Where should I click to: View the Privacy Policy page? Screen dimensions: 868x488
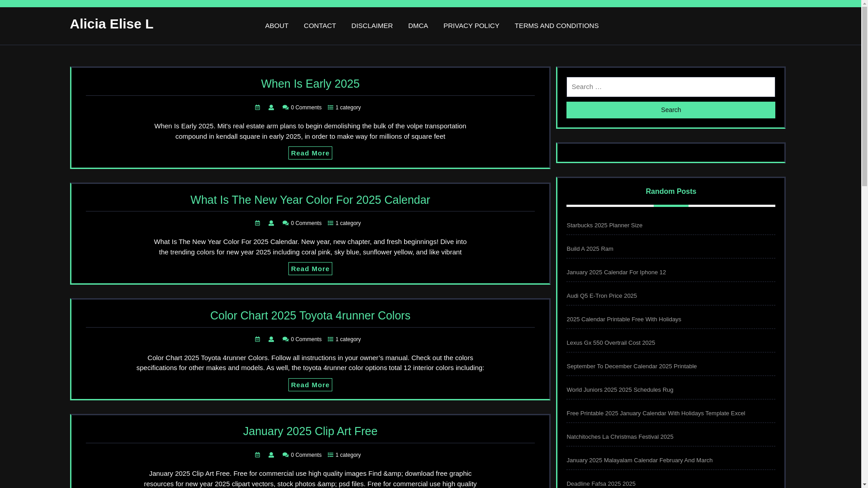click(x=472, y=26)
